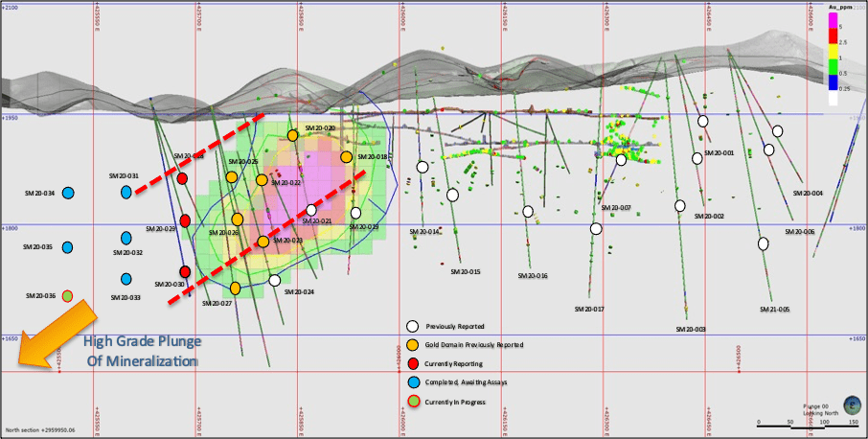Pick the red 2.5 ppm color scale band

tap(833, 36)
